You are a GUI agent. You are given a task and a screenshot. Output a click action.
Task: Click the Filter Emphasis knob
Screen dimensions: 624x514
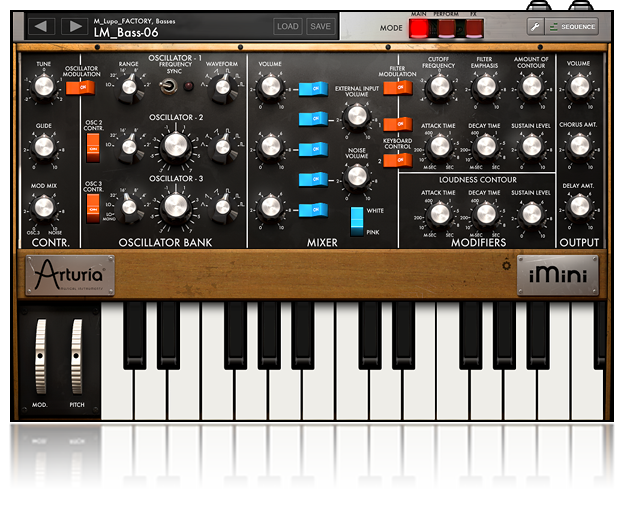[x=486, y=87]
